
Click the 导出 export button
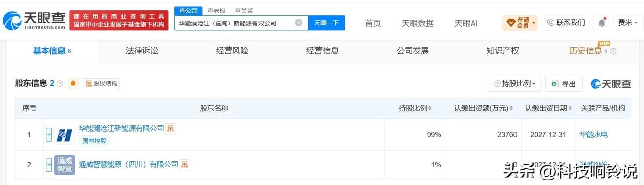point(564,84)
